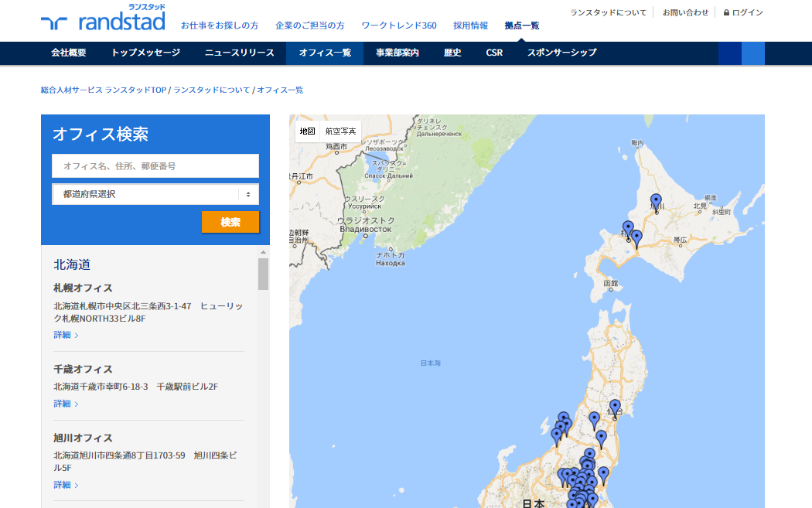Click the map pin at Sendai
Screen dimensions: 812x508
(615, 408)
